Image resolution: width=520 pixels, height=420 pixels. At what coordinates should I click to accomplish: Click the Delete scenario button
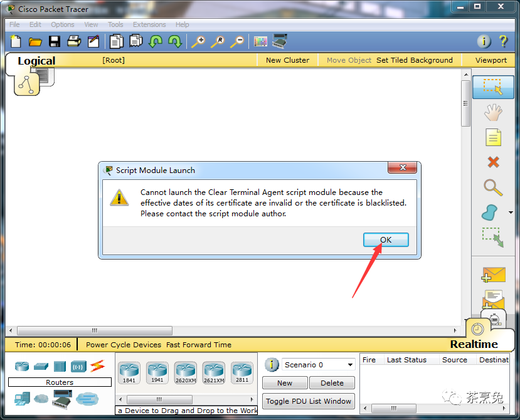click(332, 383)
